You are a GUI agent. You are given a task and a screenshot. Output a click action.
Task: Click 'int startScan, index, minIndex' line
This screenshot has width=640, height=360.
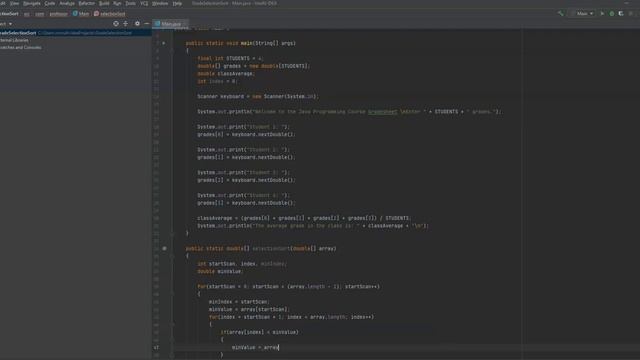point(242,264)
